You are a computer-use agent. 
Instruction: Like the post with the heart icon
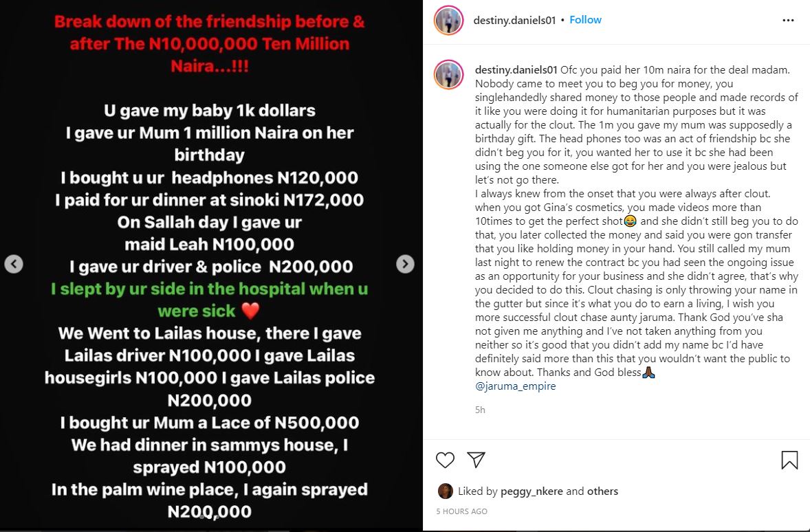click(446, 460)
